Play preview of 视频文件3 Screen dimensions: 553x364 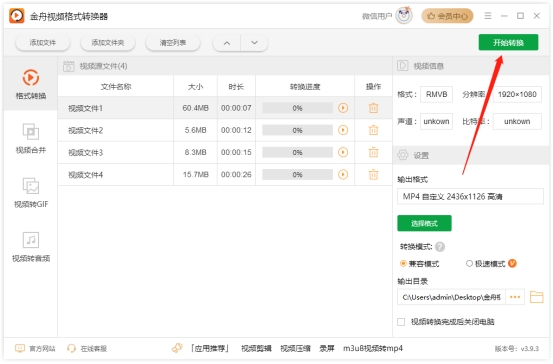pyautogui.click(x=343, y=152)
